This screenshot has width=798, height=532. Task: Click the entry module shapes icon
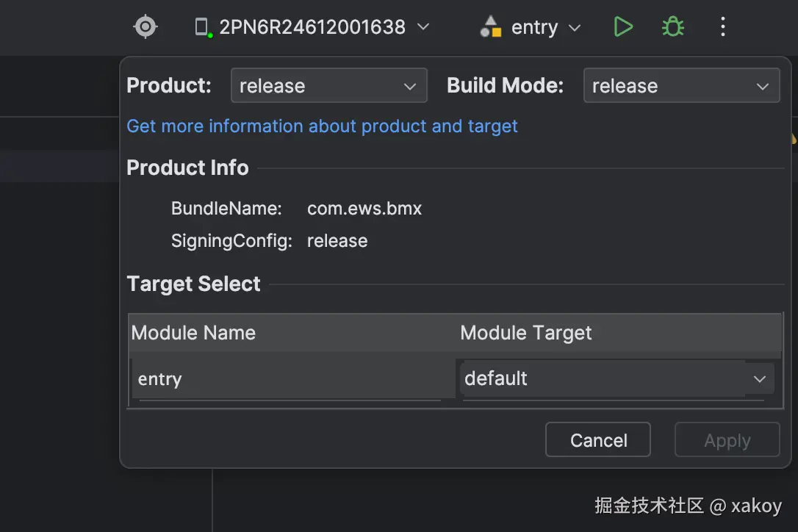[x=489, y=28]
